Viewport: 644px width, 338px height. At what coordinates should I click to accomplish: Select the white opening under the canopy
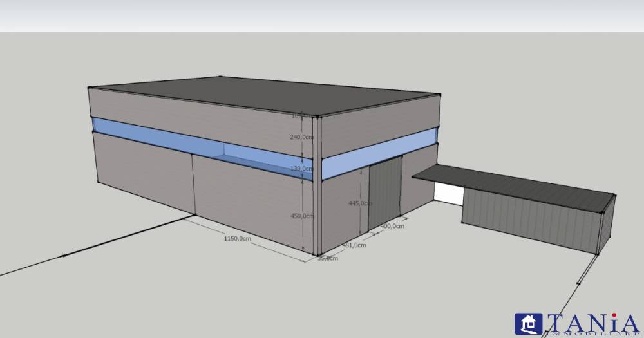(447, 193)
